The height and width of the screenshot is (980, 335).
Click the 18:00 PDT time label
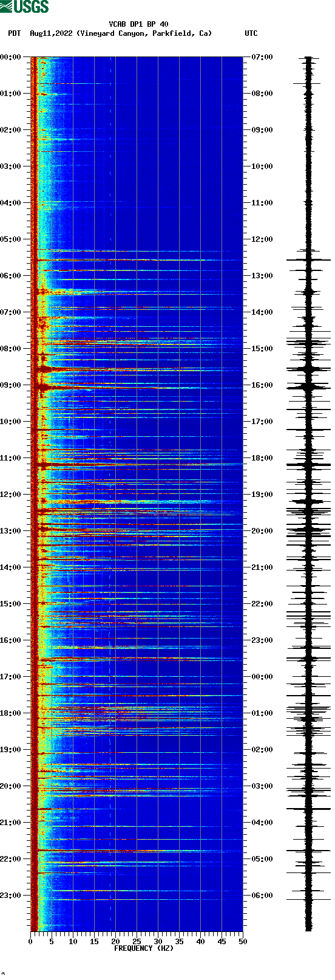tap(10, 713)
